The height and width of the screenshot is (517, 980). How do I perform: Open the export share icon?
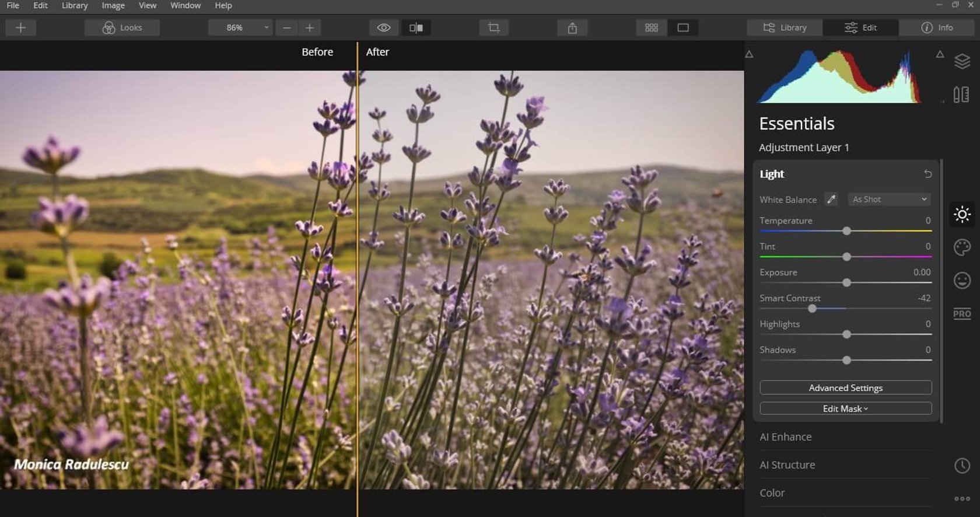pos(572,27)
